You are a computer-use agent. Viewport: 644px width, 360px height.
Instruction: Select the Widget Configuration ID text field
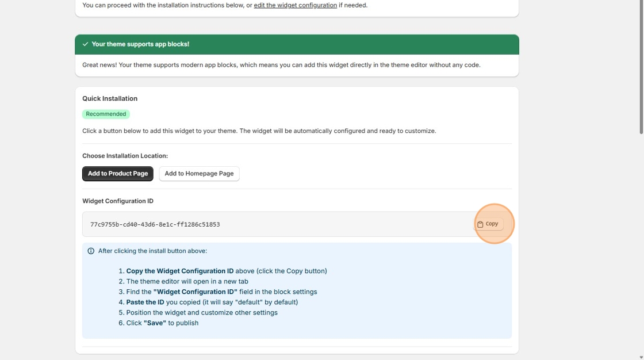tap(259, 224)
